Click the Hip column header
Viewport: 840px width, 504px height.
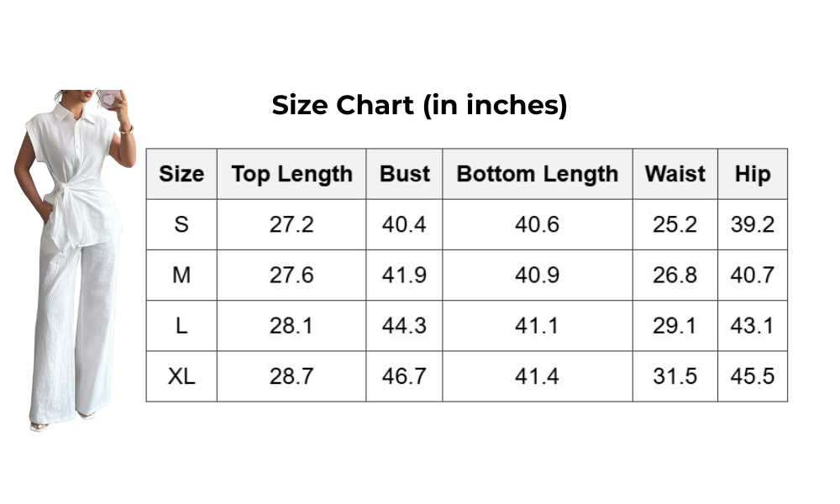click(752, 174)
